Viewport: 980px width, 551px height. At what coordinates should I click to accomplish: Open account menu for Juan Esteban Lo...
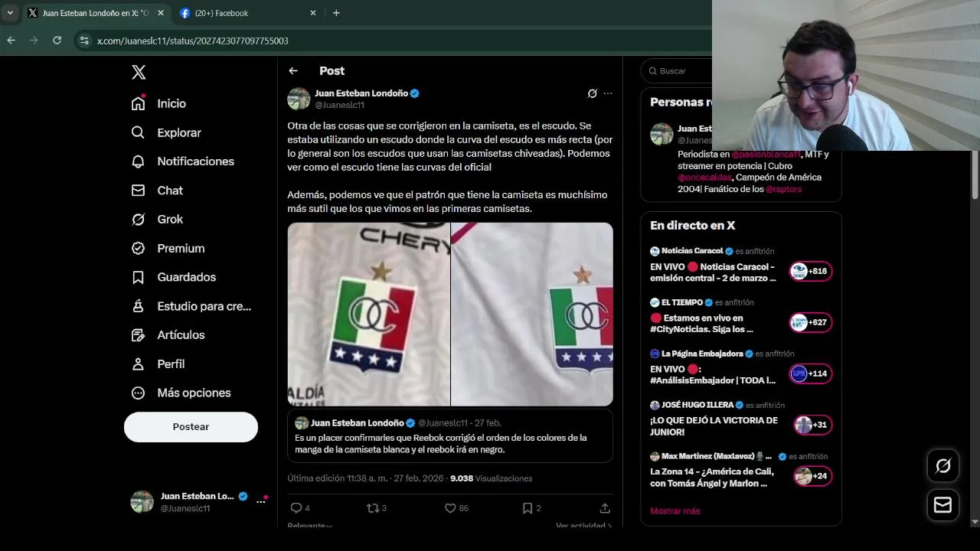coord(198,502)
